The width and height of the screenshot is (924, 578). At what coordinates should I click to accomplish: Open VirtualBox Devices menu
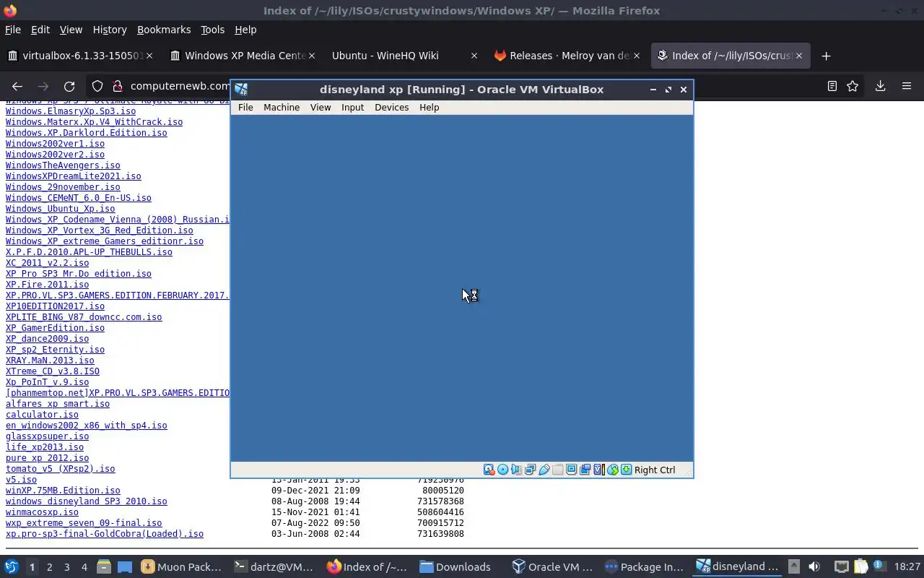click(x=391, y=107)
